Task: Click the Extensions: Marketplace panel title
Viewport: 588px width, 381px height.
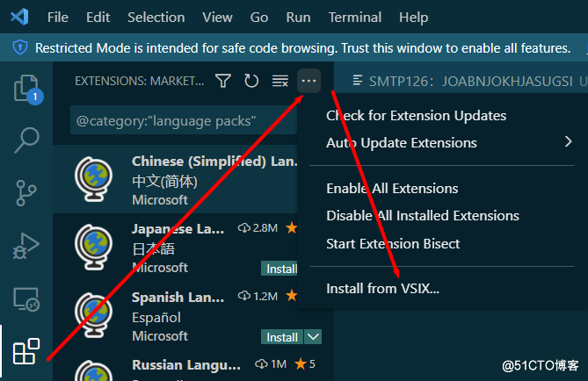Action: coord(140,81)
